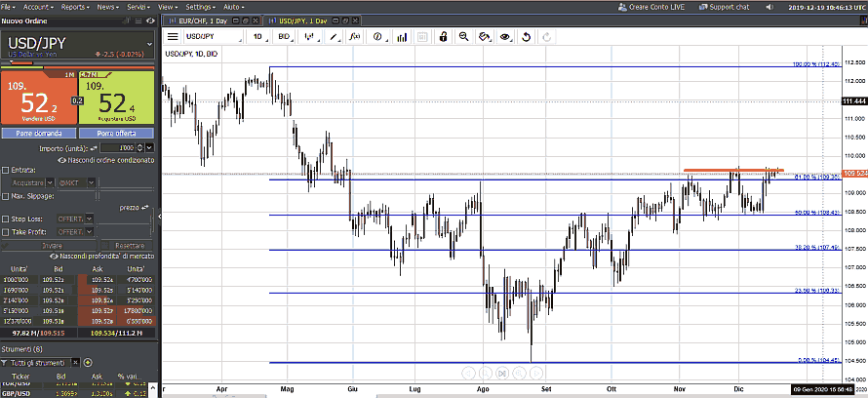Open the 1D timeframe dropdown
Viewport: 868px width, 398px height.
coord(259,36)
